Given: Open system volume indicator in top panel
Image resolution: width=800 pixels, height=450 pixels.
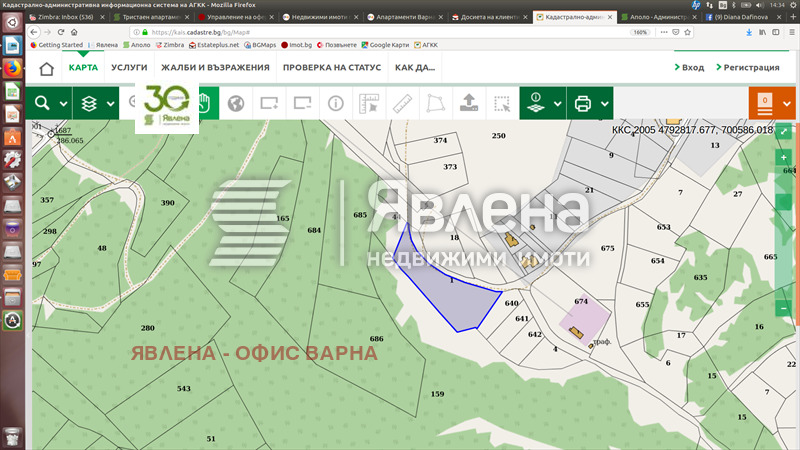Looking at the screenshot, I should pyautogui.click(x=760, y=5).
